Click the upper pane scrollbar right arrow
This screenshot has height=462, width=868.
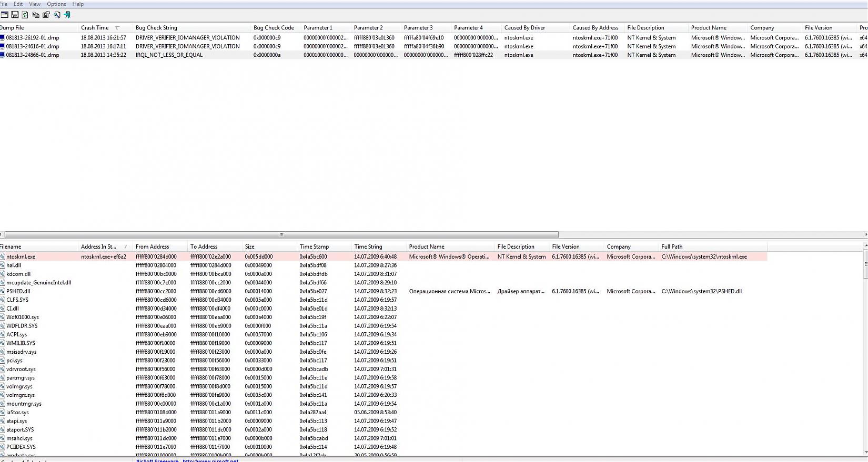[x=865, y=235]
